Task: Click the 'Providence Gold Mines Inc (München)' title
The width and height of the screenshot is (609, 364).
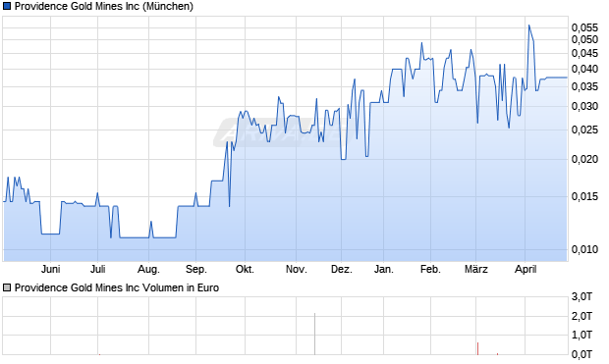Action: [104, 6]
